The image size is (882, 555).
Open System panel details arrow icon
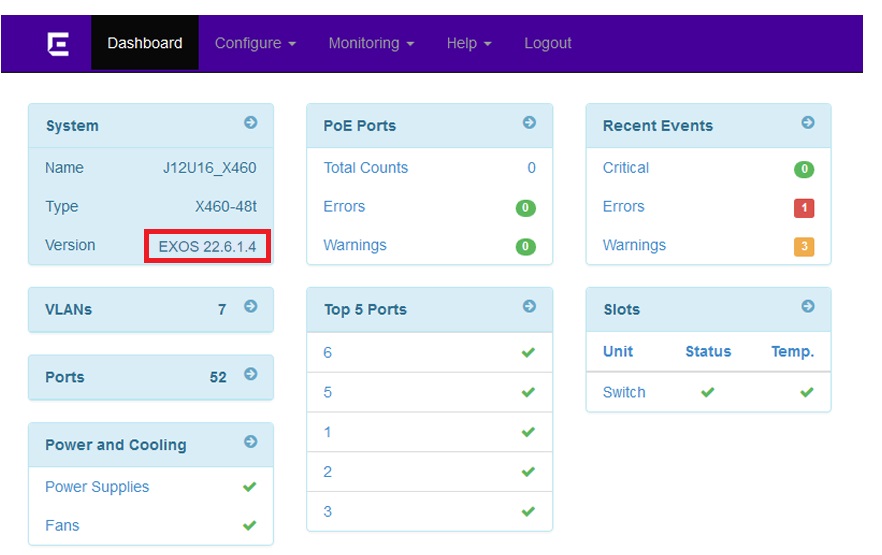tap(251, 122)
